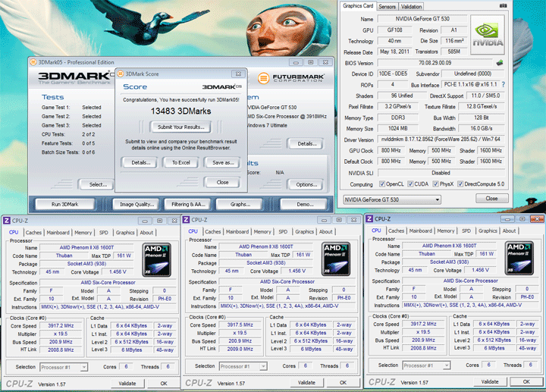Toggle the OpenCL checkbox
Image resolution: width=546 pixels, height=392 pixels.
click(382, 183)
